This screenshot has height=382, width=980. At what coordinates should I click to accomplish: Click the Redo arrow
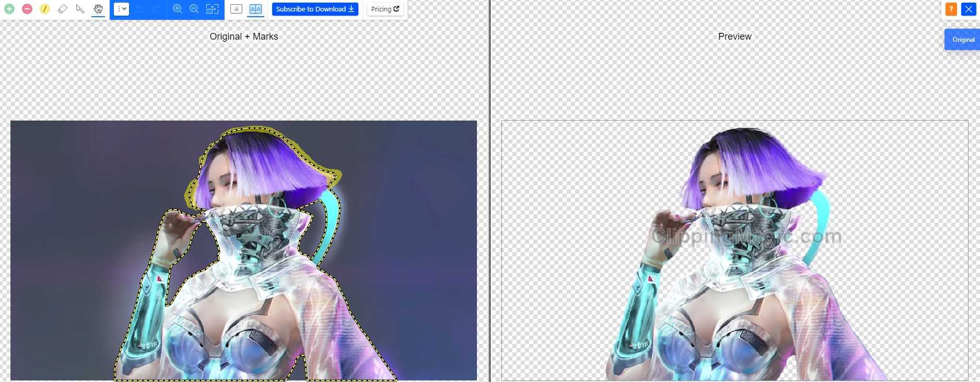(156, 9)
